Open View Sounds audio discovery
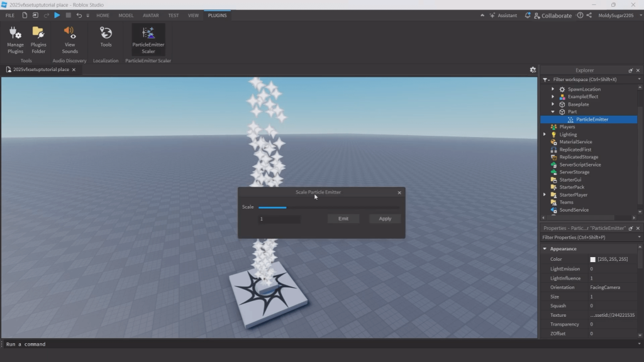The width and height of the screenshot is (644, 362). 69,40
